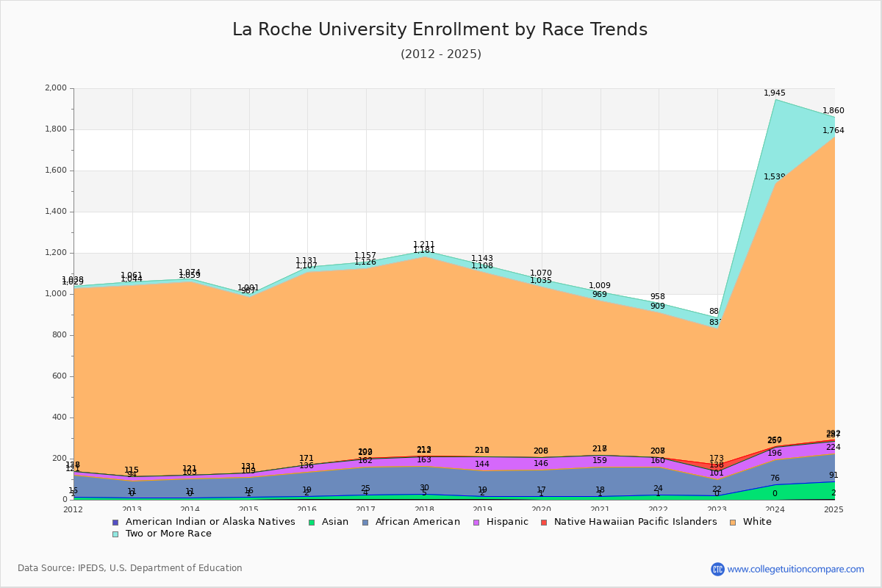Screen dimensions: 882x588
Task: Click the 1,800 y-axis label
Action: [56, 129]
